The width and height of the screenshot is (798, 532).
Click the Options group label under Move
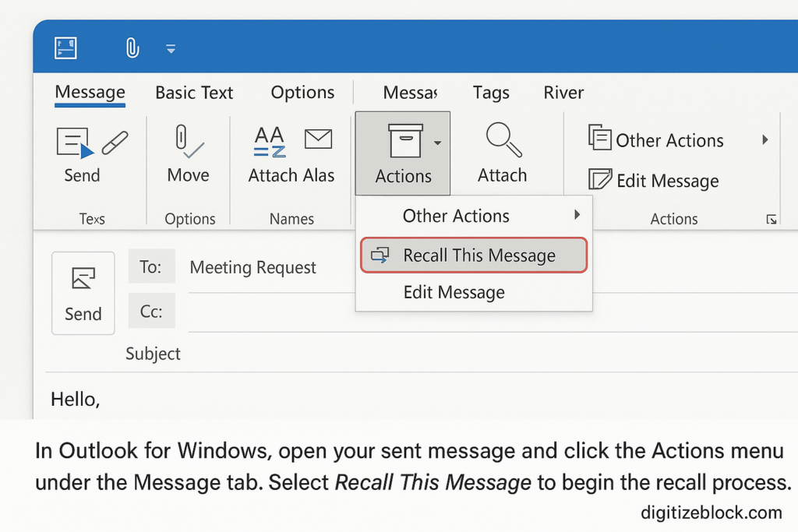click(x=190, y=219)
